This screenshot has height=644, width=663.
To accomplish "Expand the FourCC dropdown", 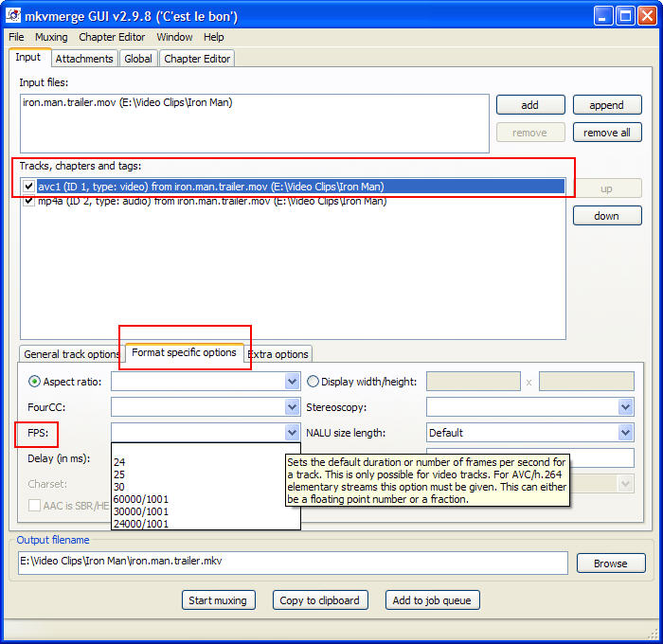I will point(292,407).
